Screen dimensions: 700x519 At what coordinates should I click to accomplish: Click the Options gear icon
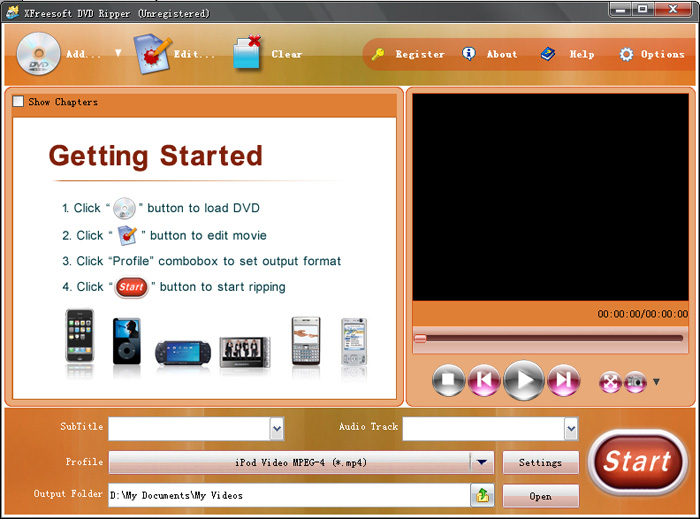[x=626, y=54]
